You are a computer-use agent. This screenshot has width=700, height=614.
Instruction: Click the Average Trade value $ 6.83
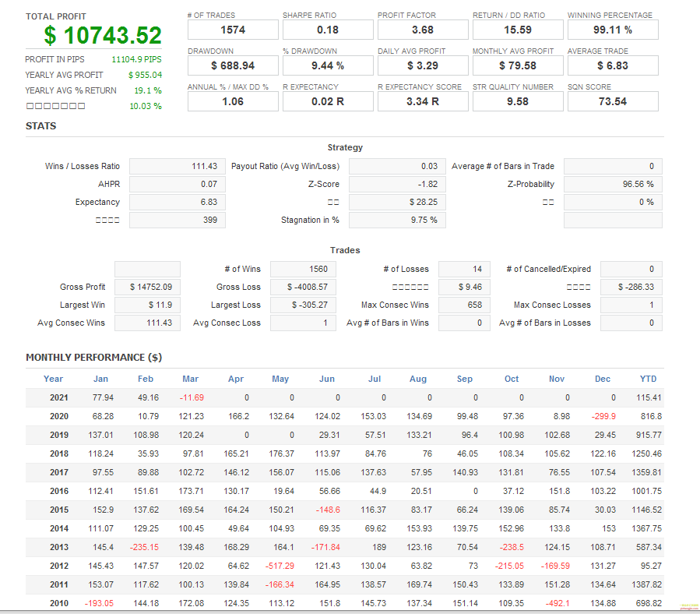tap(613, 65)
